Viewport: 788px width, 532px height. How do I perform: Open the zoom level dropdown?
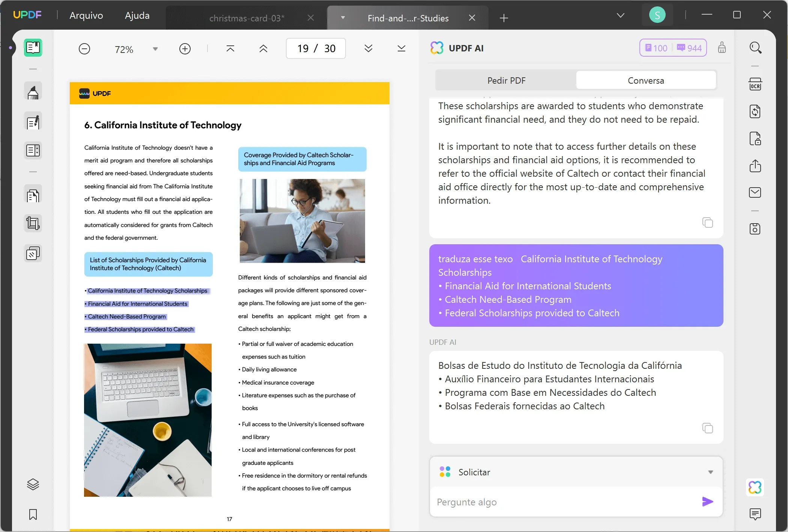155,49
